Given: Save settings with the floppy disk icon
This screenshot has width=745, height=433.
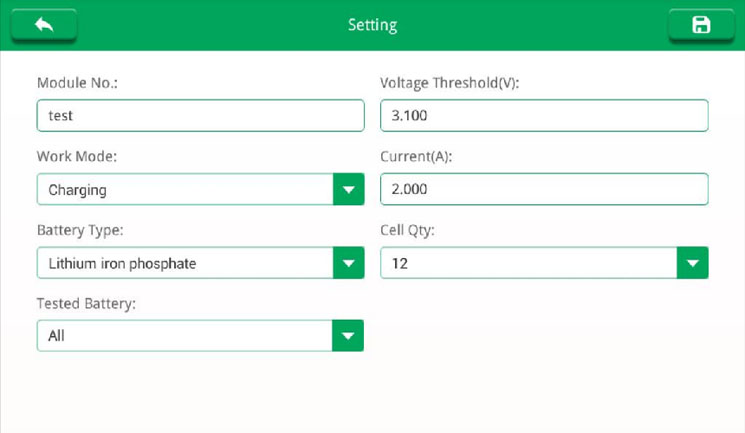Looking at the screenshot, I should click(x=701, y=25).
